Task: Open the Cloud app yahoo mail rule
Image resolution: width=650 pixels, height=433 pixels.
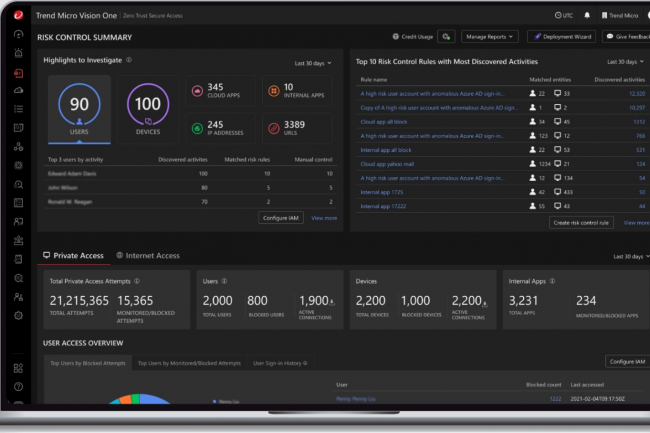Action: tap(386, 163)
